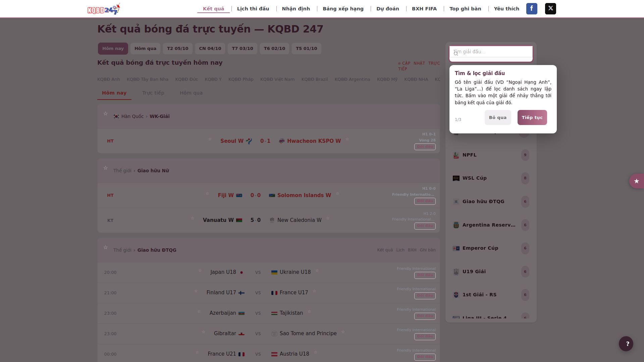Star the Seoul W team
The height and width of the screenshot is (362, 644).
point(210,139)
